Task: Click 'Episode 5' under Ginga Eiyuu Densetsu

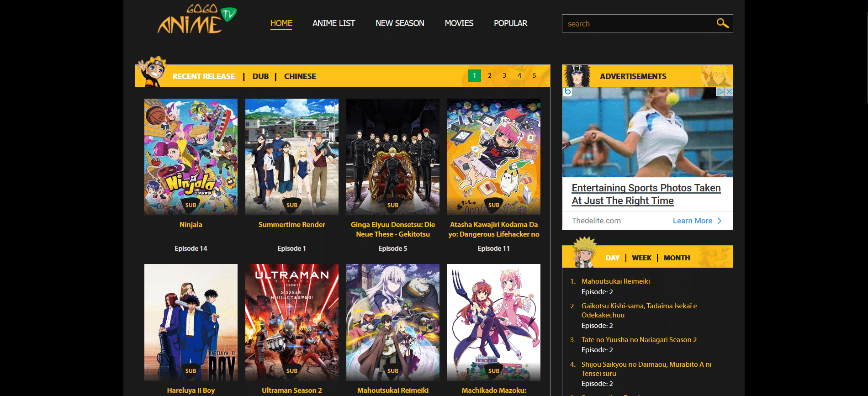Action: tap(393, 248)
